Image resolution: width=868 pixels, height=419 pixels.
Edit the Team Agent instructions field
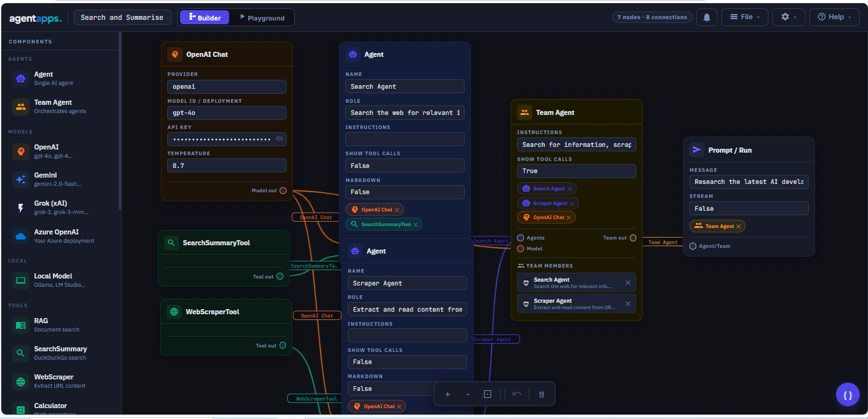click(576, 144)
